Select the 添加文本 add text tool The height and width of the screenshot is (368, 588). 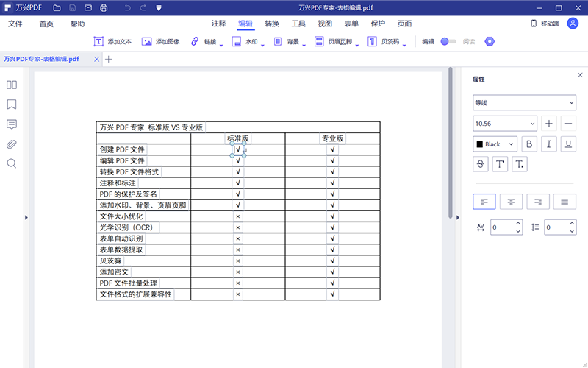[x=112, y=42]
